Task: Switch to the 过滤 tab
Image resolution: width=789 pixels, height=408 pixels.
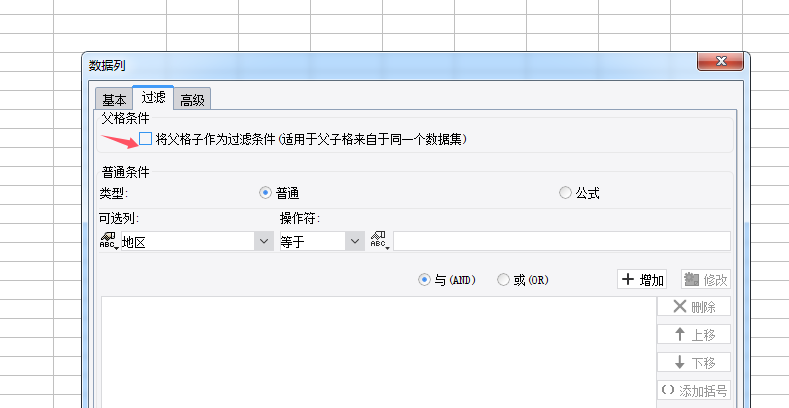Action: click(x=153, y=97)
